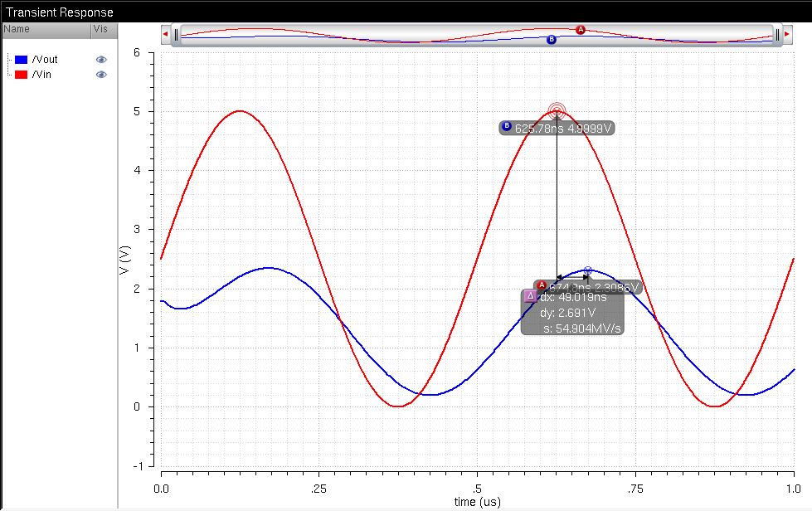Click the red concentric marker at Vin peak

coord(557,111)
